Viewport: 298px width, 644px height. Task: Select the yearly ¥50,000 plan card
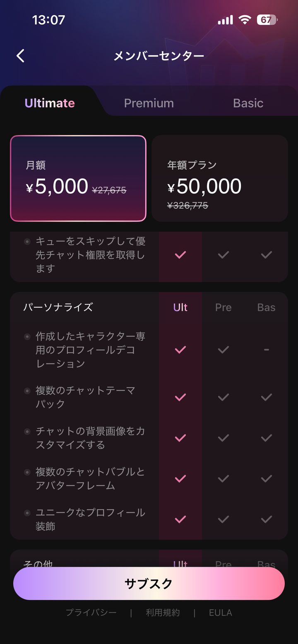click(220, 178)
